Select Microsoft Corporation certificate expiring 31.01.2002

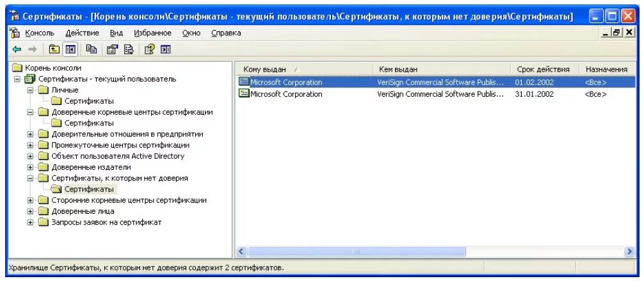point(436,94)
